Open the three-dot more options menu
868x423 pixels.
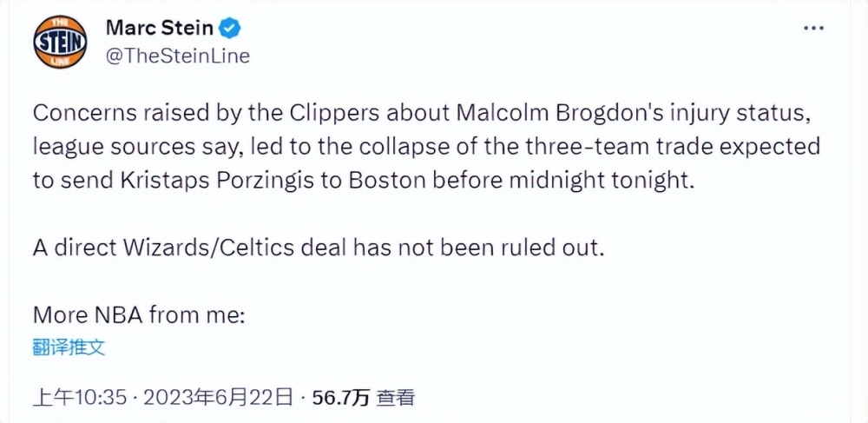(x=812, y=28)
